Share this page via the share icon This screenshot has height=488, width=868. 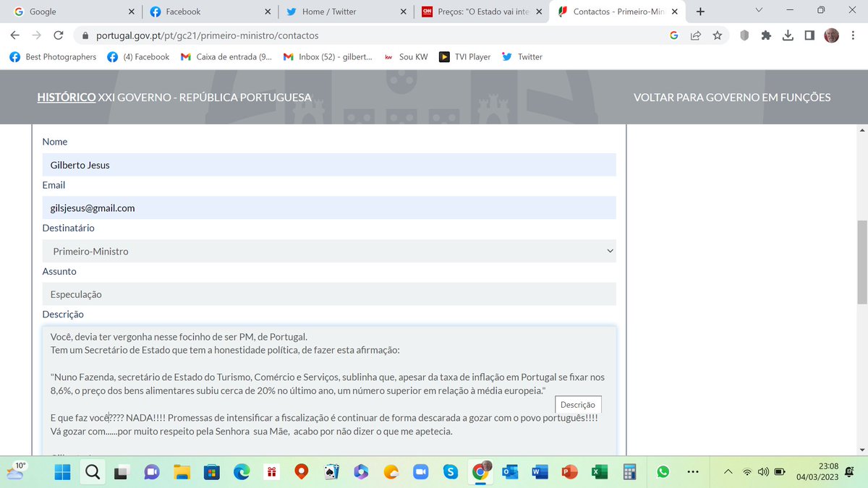click(x=695, y=35)
